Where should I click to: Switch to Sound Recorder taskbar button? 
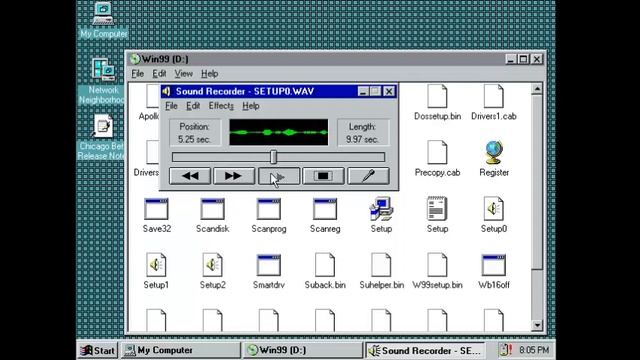click(x=424, y=350)
